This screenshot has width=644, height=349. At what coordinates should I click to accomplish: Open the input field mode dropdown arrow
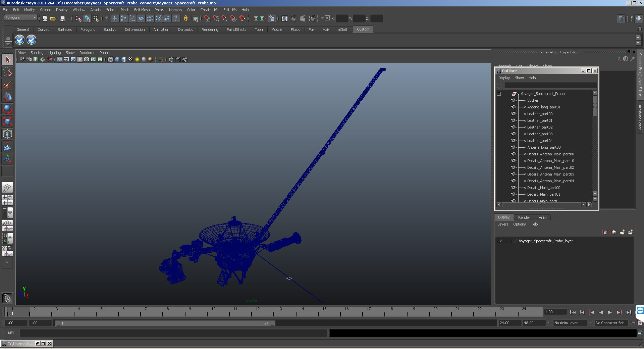322,18
